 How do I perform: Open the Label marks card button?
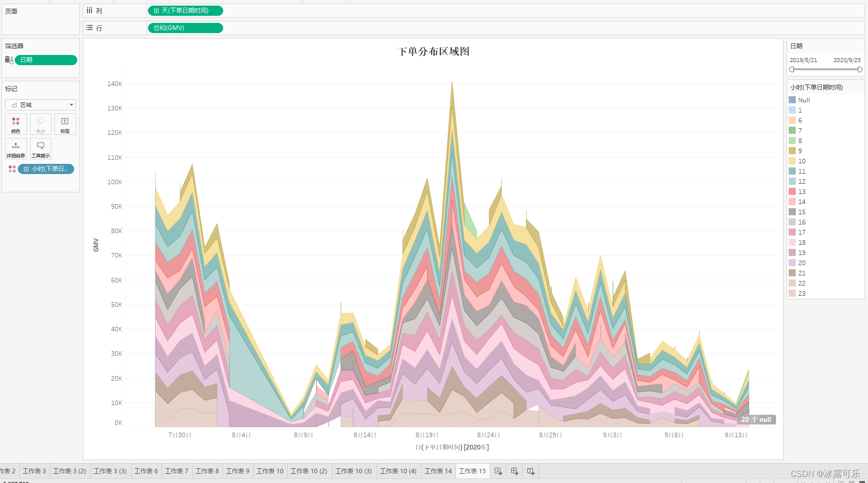pyautogui.click(x=65, y=124)
